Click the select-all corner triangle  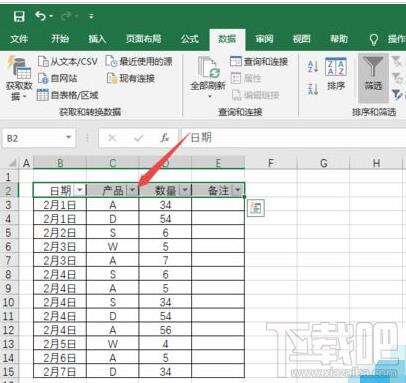coord(12,163)
